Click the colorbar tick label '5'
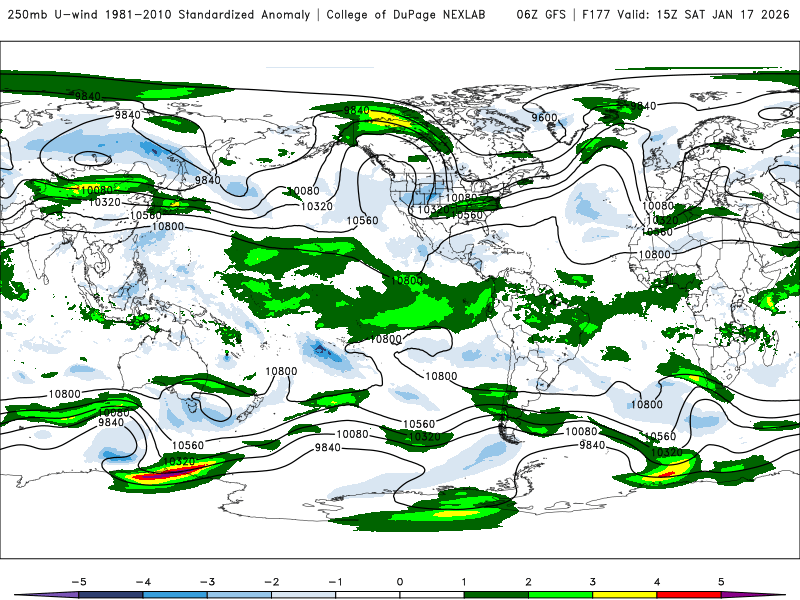This screenshot has width=800, height=600. point(721,582)
